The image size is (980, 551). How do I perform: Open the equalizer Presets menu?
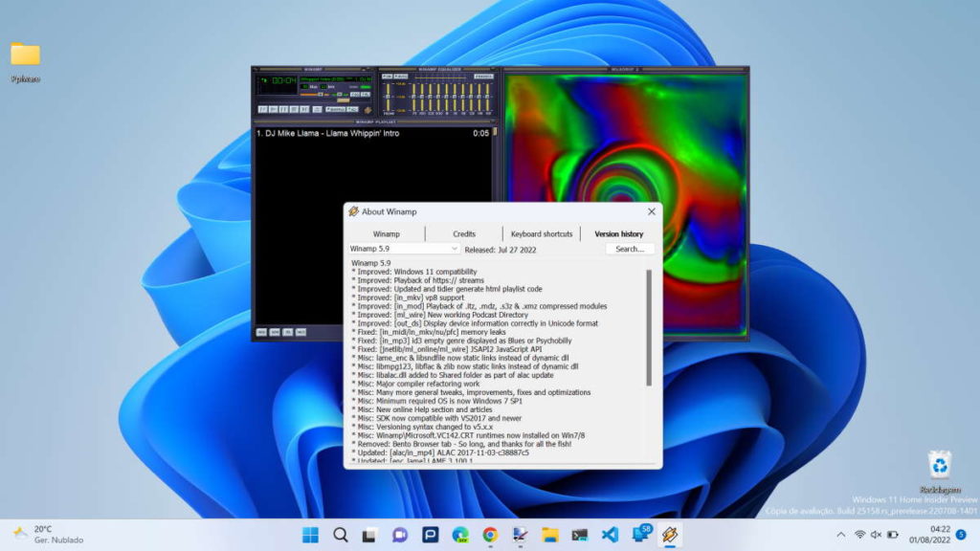point(483,76)
